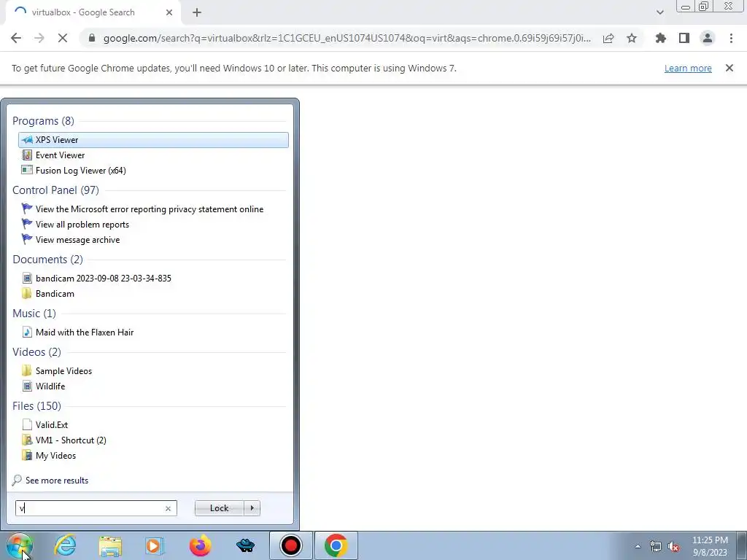
Task: Expand the Control Panel (97) header
Action: coord(55,190)
